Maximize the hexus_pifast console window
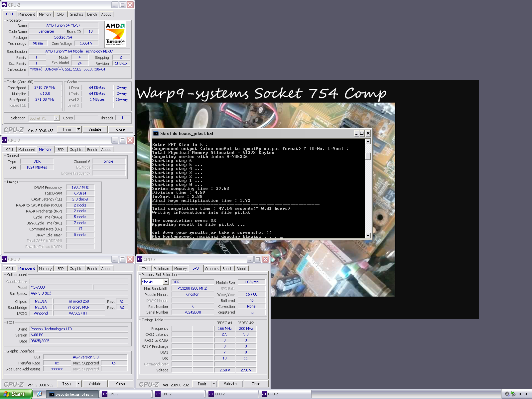This screenshot has width=532, height=399. click(362, 133)
